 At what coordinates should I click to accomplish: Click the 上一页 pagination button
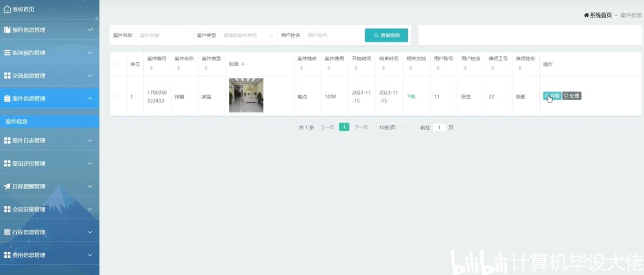pos(327,128)
